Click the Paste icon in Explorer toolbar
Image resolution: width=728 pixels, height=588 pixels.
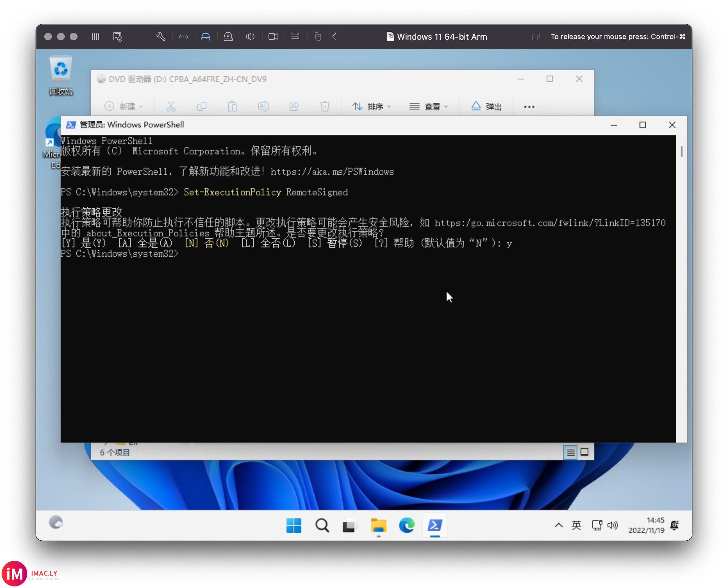[x=233, y=107]
